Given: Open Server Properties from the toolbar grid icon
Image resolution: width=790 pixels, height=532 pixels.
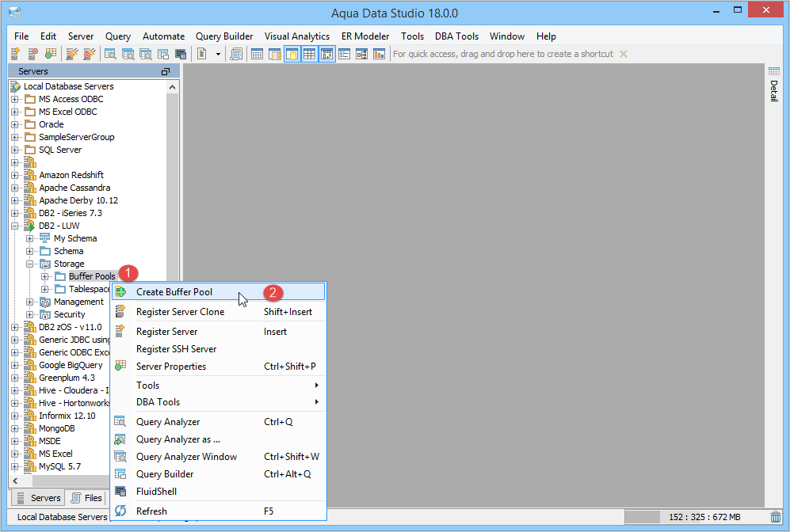Looking at the screenshot, I should 51,53.
